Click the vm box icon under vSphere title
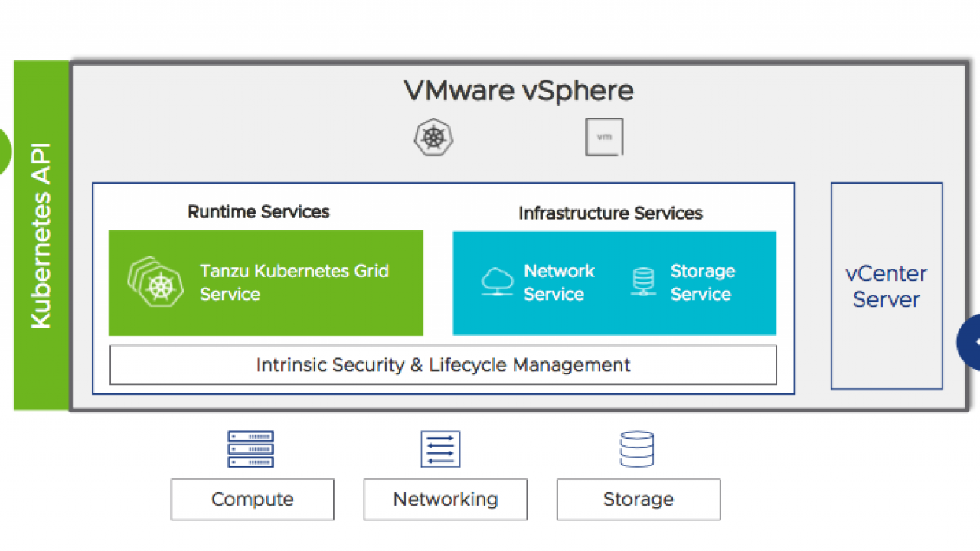The image size is (980, 551). pos(604,137)
